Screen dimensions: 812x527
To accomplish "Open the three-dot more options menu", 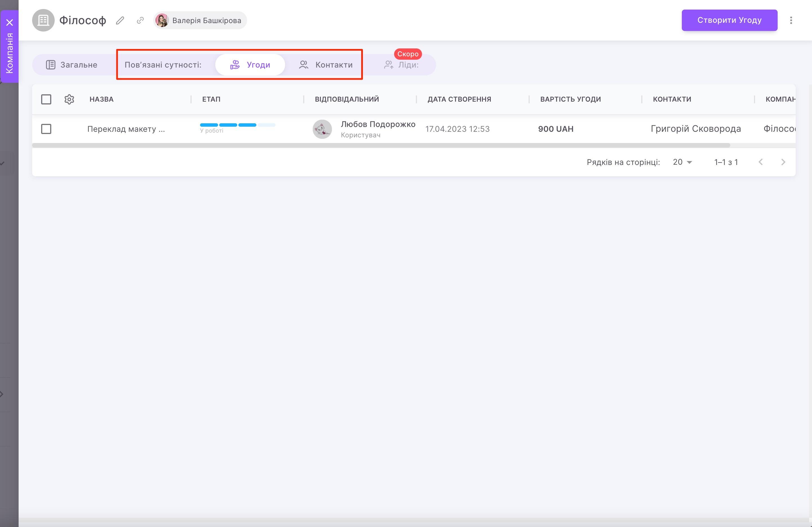I will click(791, 21).
